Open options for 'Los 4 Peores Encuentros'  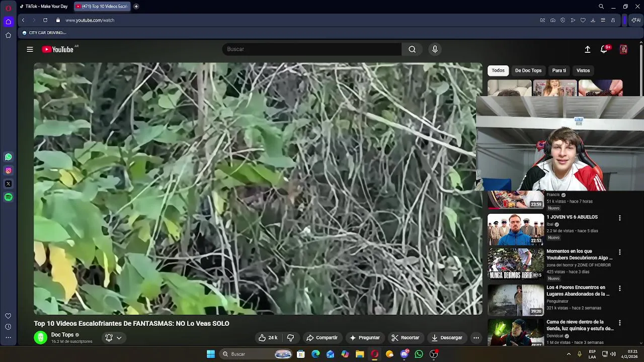tap(620, 289)
